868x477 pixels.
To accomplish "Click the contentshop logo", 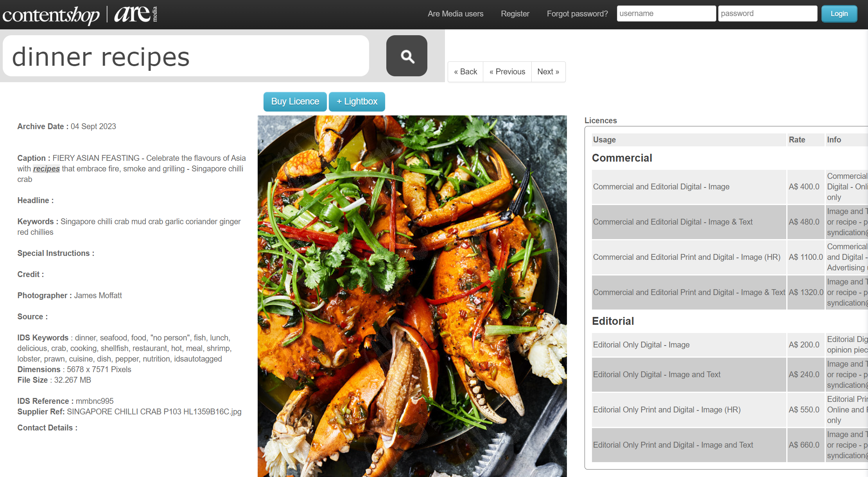I will (51, 15).
